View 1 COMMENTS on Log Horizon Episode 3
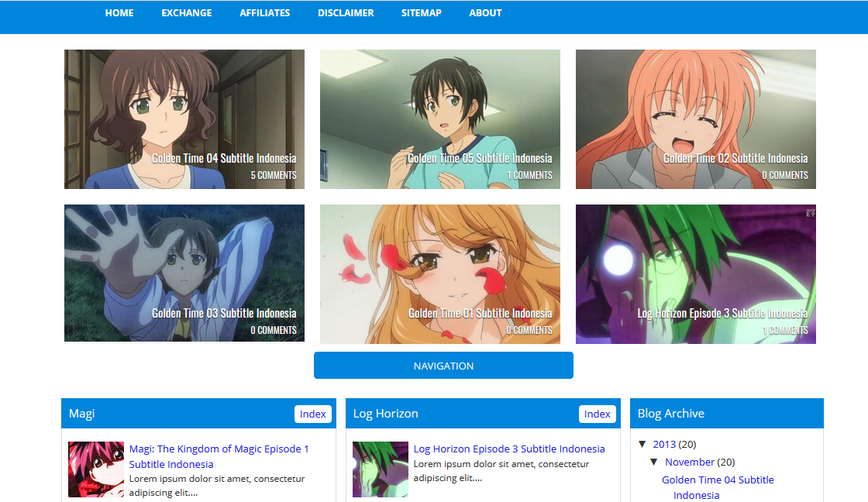Viewport: 868px width, 502px height. point(786,331)
